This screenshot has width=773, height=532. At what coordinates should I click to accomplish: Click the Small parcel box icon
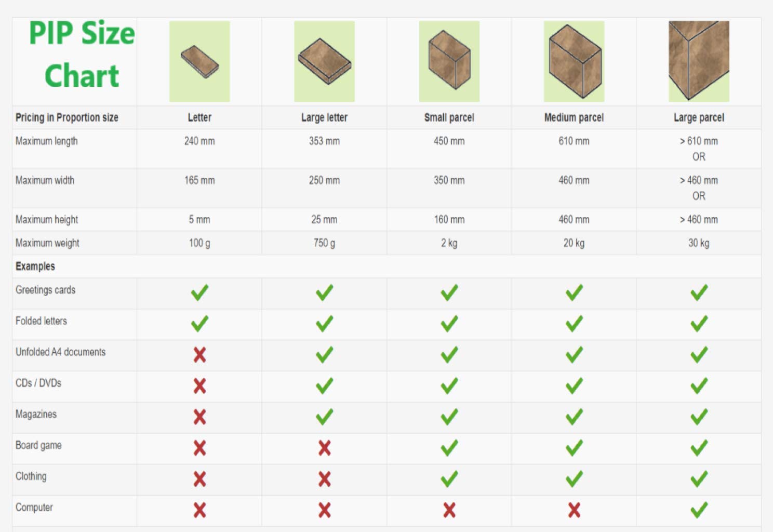point(449,62)
